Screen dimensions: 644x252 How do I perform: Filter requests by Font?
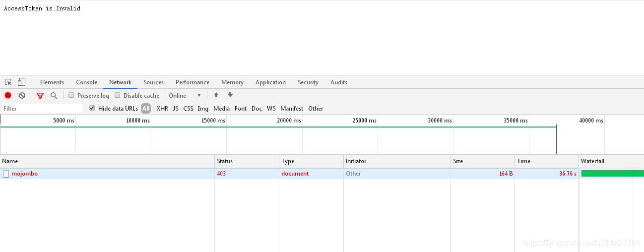pyautogui.click(x=241, y=108)
